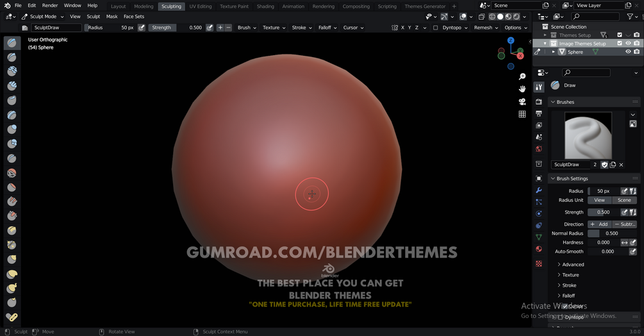Image resolution: width=644 pixels, height=336 pixels.
Task: Add a new workspace tab with plus
Action: (x=454, y=6)
